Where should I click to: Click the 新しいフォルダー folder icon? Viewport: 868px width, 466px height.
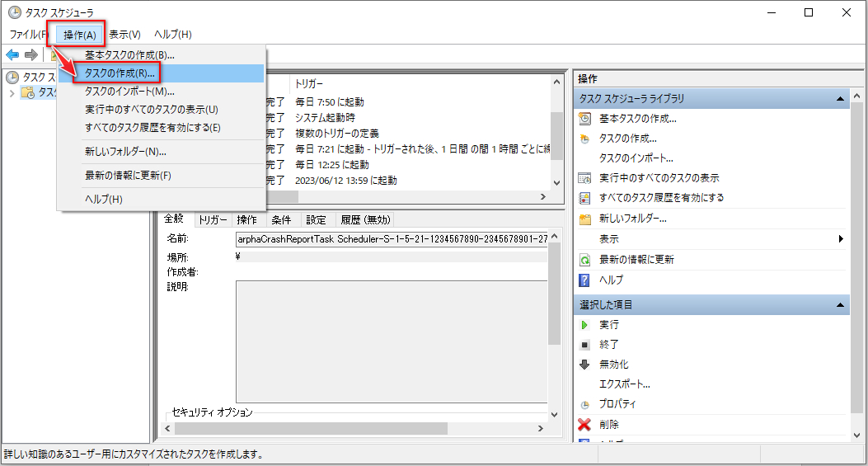(584, 219)
